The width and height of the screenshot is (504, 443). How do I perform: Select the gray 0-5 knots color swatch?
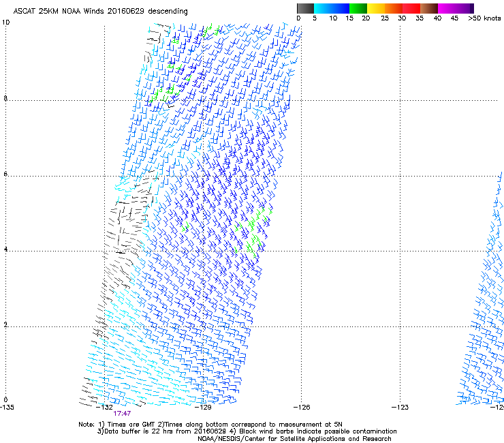305,8
